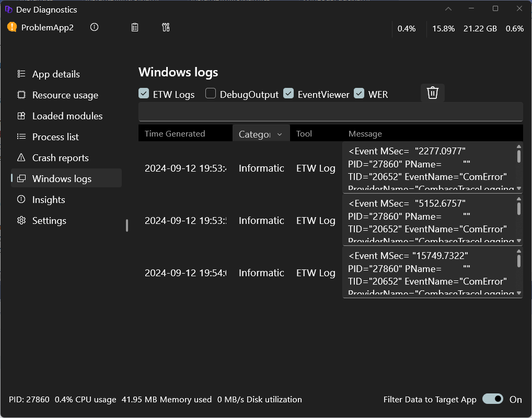
Task: Click scrollbar thumb of MSec 2277.0977 message
Action: click(x=519, y=156)
